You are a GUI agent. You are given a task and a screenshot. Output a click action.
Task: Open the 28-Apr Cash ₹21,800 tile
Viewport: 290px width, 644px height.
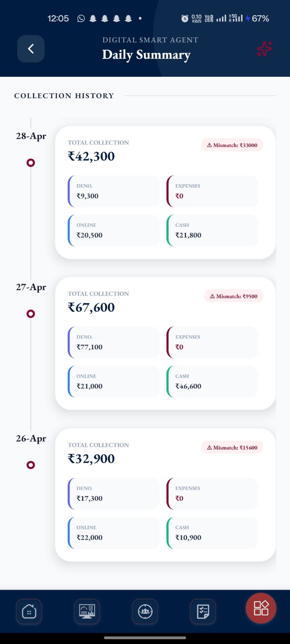212,231
